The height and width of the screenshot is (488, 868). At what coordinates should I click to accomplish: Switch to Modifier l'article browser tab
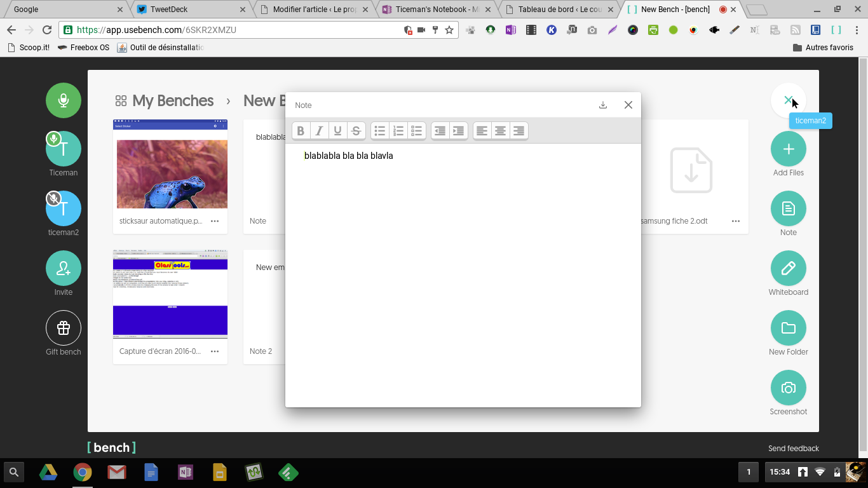pyautogui.click(x=314, y=10)
